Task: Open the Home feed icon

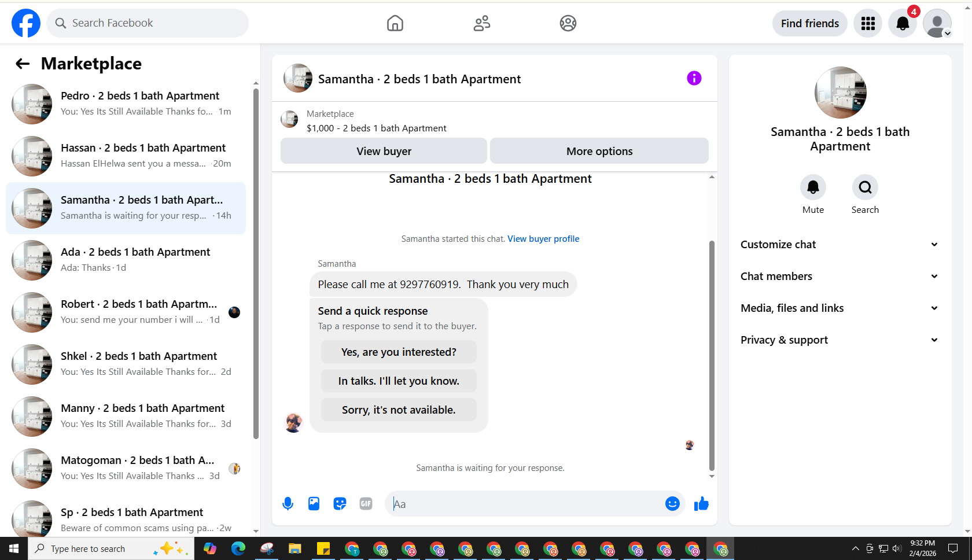Action: point(395,23)
